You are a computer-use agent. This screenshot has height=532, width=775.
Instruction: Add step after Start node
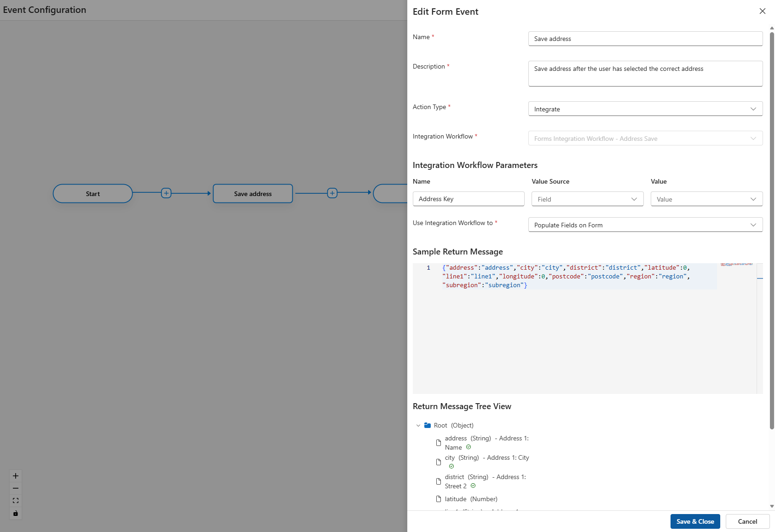pos(166,193)
